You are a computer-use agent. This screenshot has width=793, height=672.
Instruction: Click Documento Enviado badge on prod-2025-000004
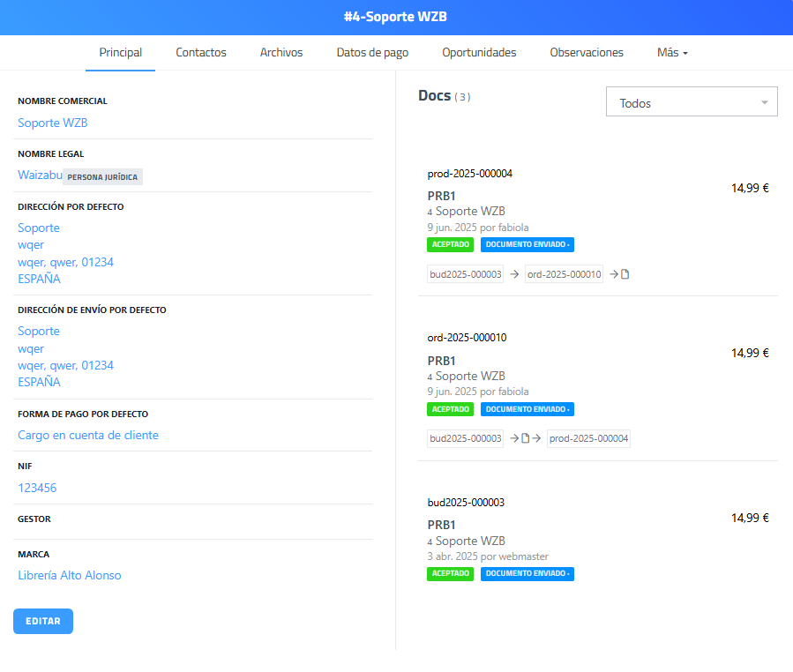[x=527, y=244]
